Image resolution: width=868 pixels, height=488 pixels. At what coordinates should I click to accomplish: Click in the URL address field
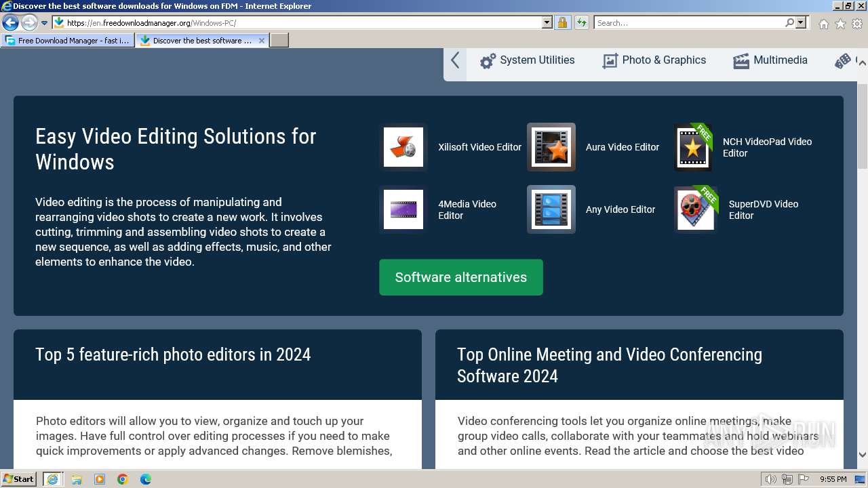[x=303, y=23]
